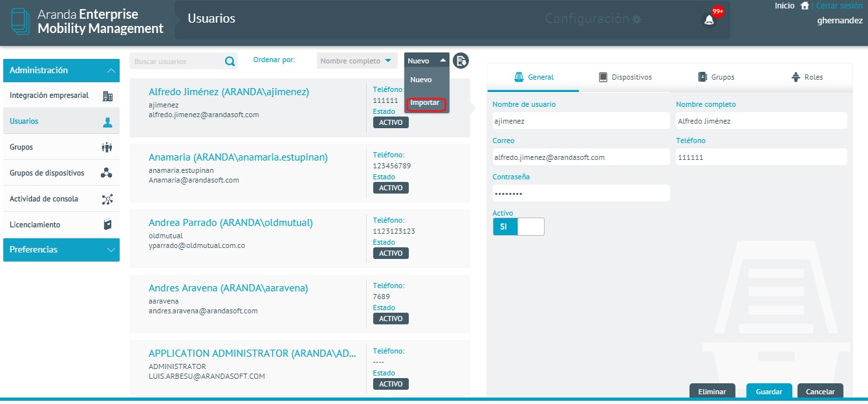
Task: Open Grupos de dispositivos menu item
Action: 61,173
